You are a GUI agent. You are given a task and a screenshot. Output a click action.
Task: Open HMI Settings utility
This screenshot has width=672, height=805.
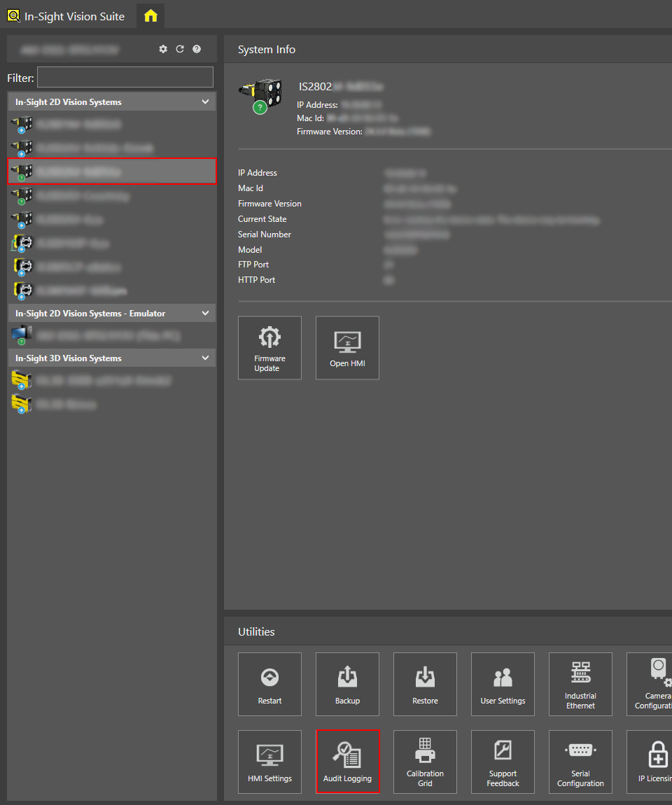(x=269, y=762)
